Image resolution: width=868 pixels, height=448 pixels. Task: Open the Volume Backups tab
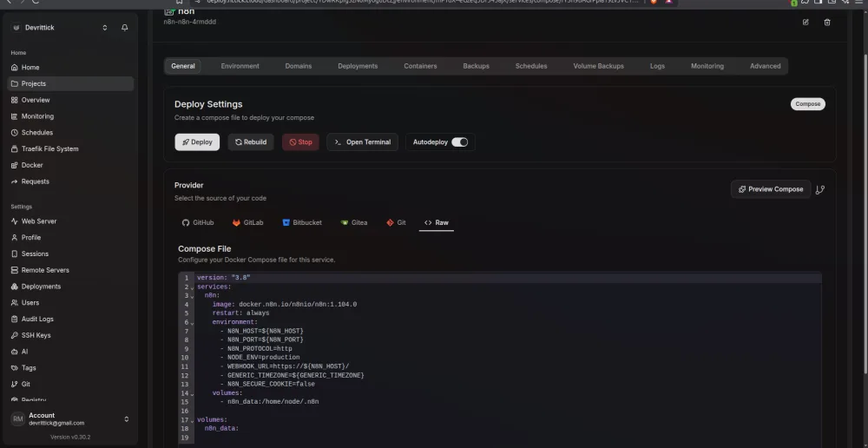coord(598,66)
